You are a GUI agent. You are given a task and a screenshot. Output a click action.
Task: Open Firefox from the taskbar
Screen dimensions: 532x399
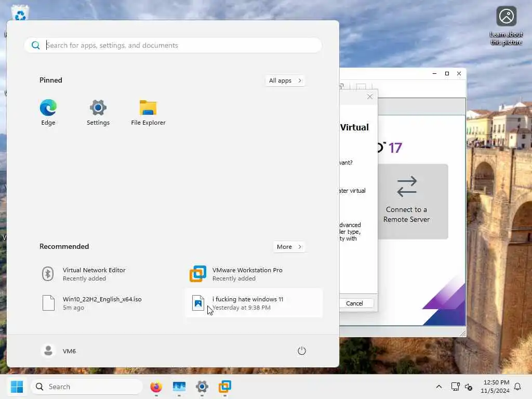click(156, 387)
